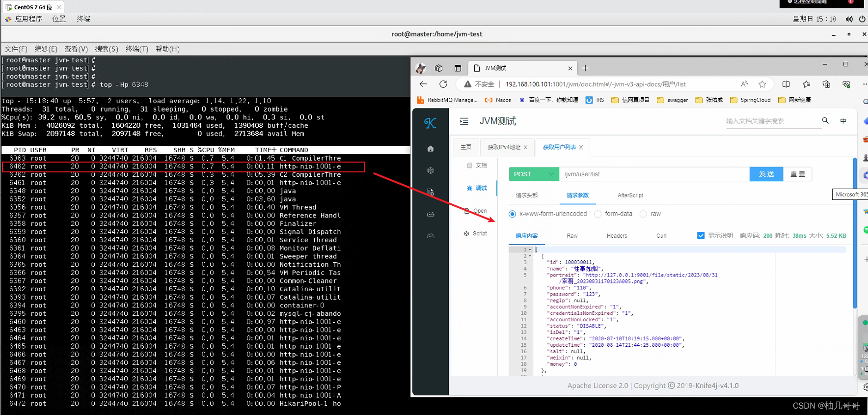This screenshot has height=415, width=868.
Task: Reload the JVM测试 page
Action: click(x=443, y=84)
